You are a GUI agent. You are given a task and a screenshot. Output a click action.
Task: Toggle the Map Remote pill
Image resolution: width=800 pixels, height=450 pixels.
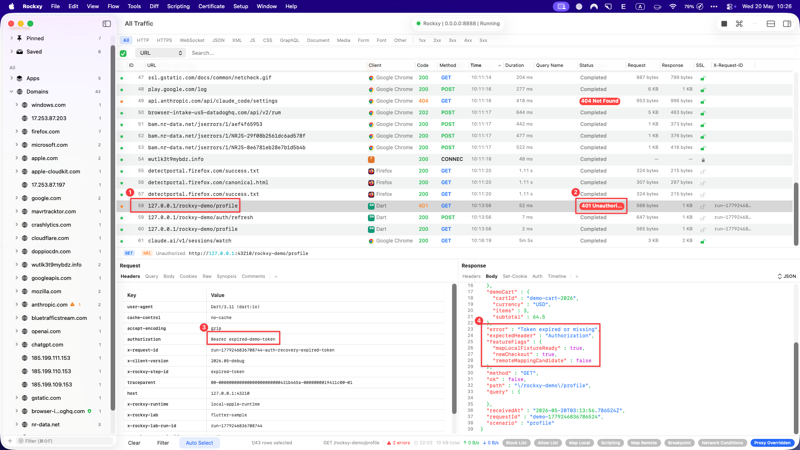(644, 443)
